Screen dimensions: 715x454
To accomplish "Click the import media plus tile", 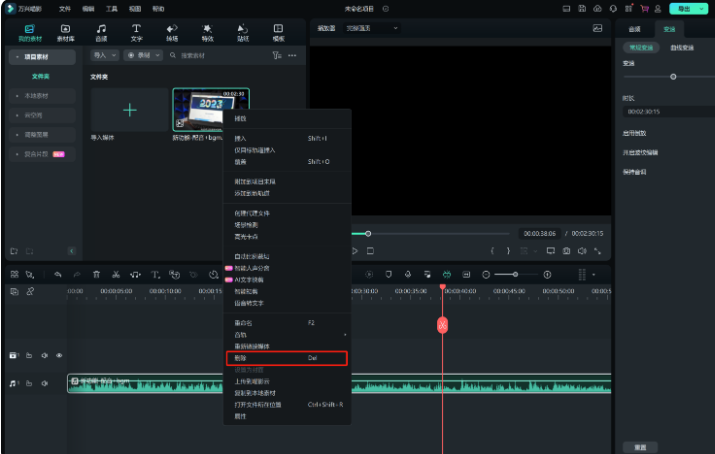I will pyautogui.click(x=129, y=109).
